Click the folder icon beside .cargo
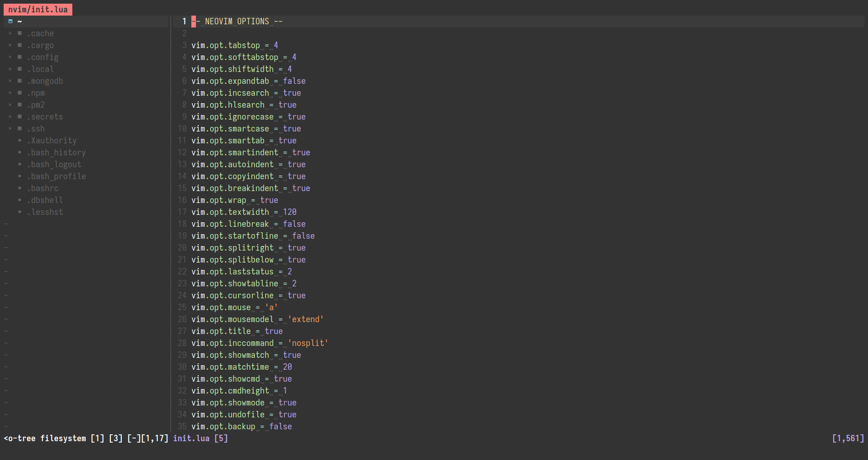Image resolution: width=868 pixels, height=460 pixels. pyautogui.click(x=20, y=45)
